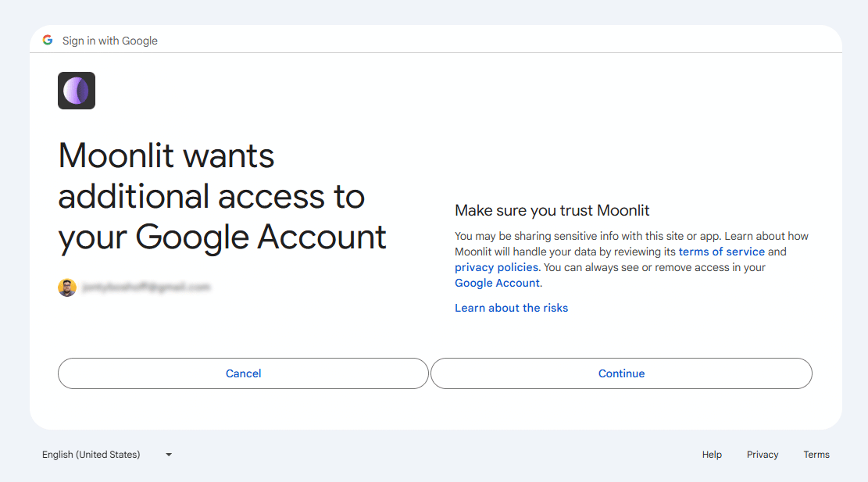Click the Privacy footer link

(x=763, y=454)
